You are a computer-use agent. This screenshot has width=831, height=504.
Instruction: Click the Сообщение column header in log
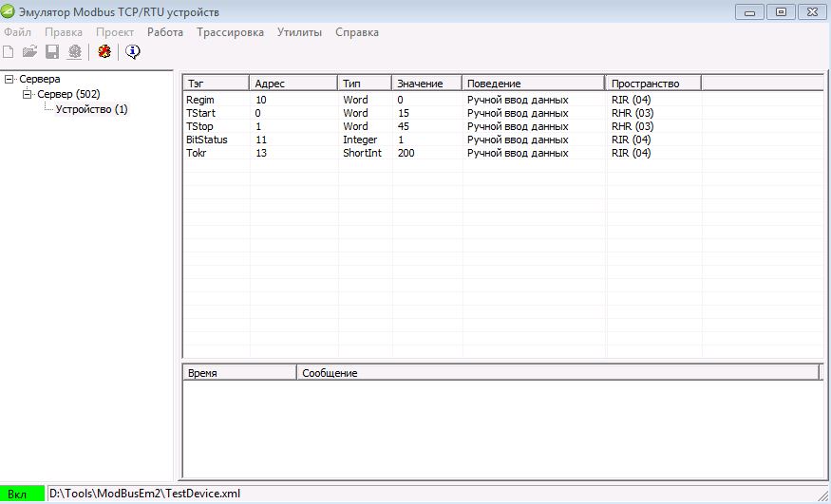(557, 373)
